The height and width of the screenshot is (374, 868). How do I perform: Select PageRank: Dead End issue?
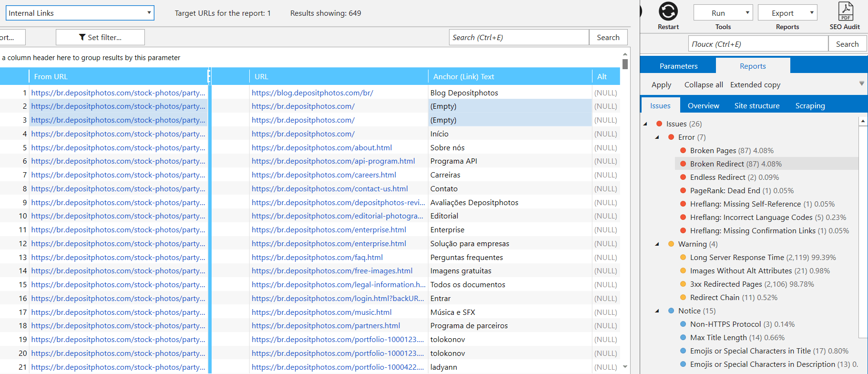coord(742,190)
